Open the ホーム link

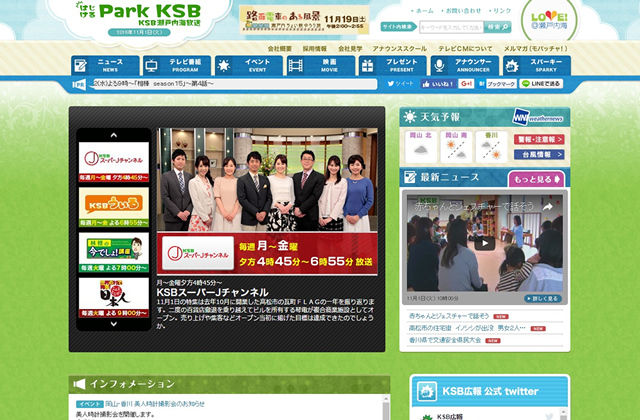click(x=422, y=11)
